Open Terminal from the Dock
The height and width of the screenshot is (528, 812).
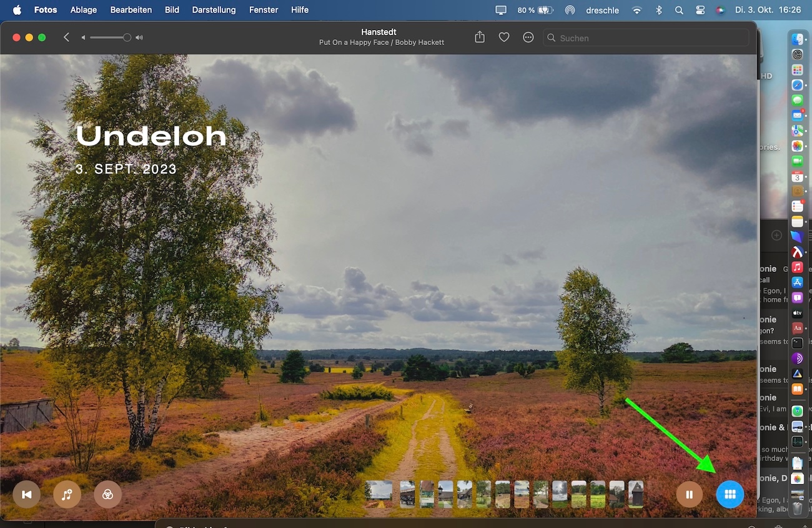click(798, 343)
